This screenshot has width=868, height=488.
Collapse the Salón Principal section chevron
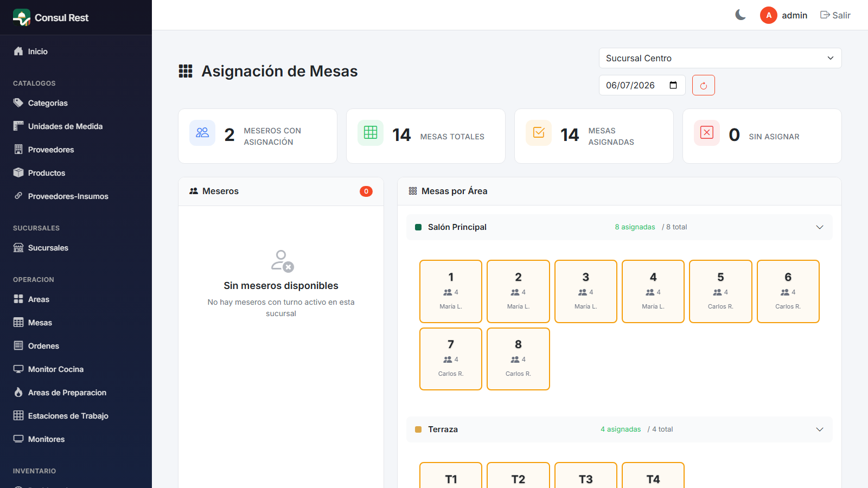(x=820, y=227)
